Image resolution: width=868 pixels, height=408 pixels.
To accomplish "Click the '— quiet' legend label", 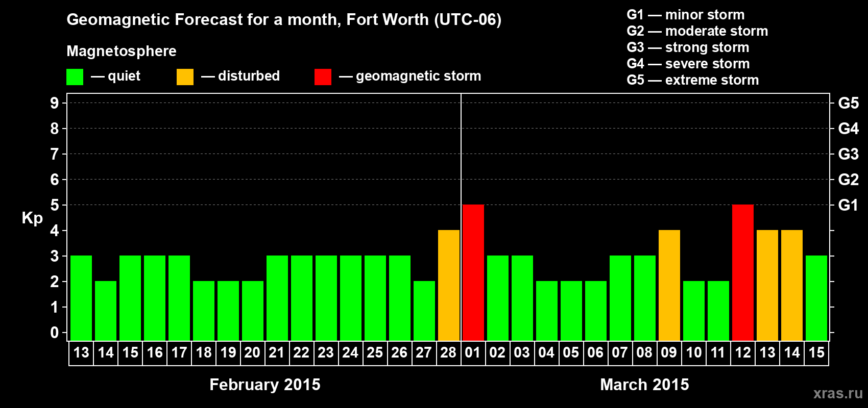I will click(115, 76).
